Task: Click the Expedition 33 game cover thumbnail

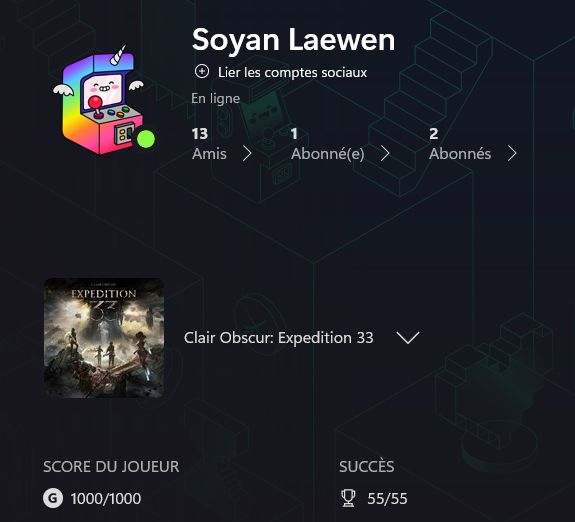Action: 104,338
